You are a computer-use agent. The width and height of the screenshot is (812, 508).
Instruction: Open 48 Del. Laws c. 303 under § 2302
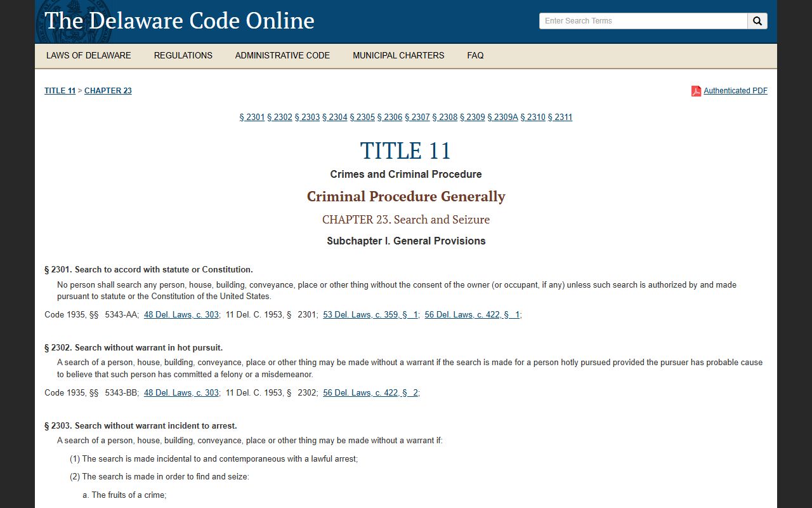[181, 392]
